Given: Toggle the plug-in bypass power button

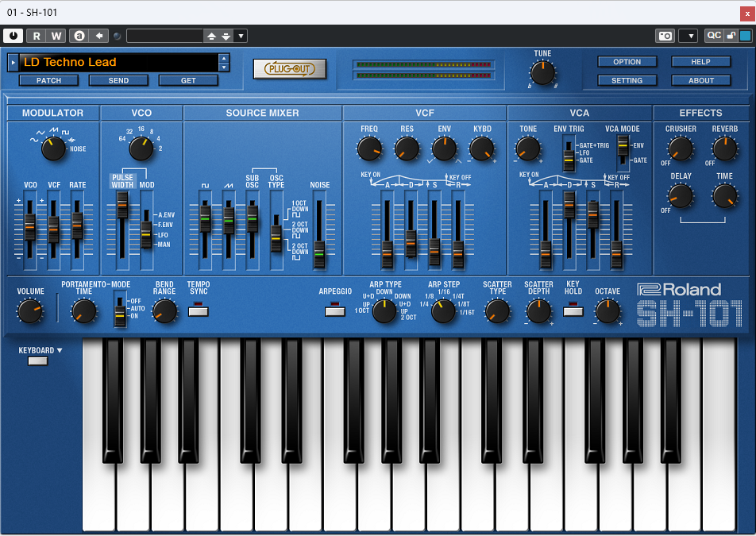Looking at the screenshot, I should point(13,36).
